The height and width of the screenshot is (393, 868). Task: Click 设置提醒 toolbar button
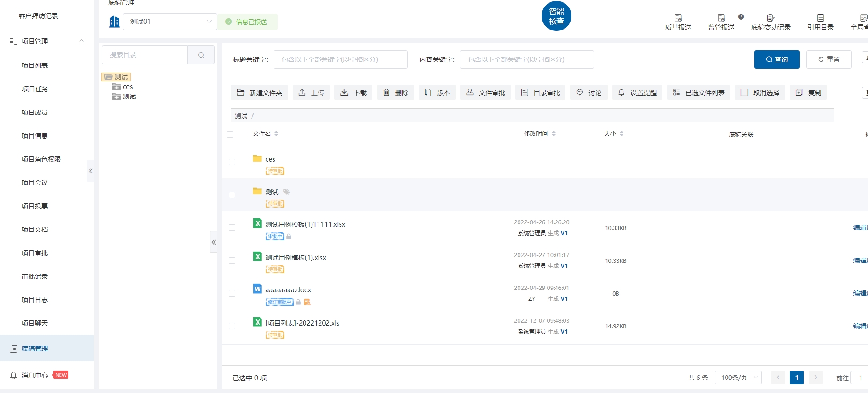pyautogui.click(x=637, y=93)
